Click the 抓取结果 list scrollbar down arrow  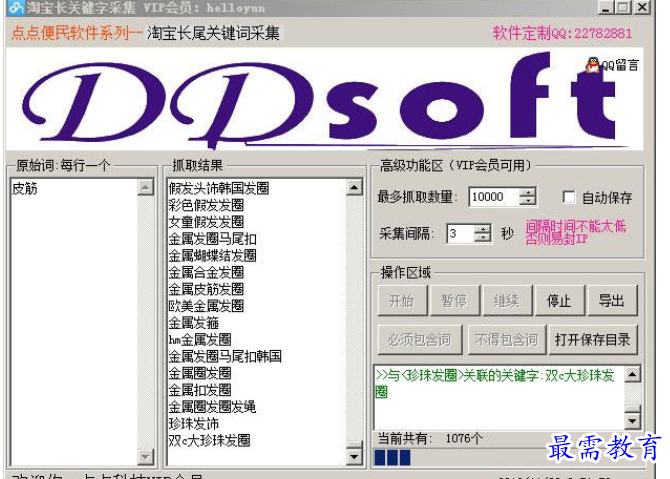coord(354,457)
